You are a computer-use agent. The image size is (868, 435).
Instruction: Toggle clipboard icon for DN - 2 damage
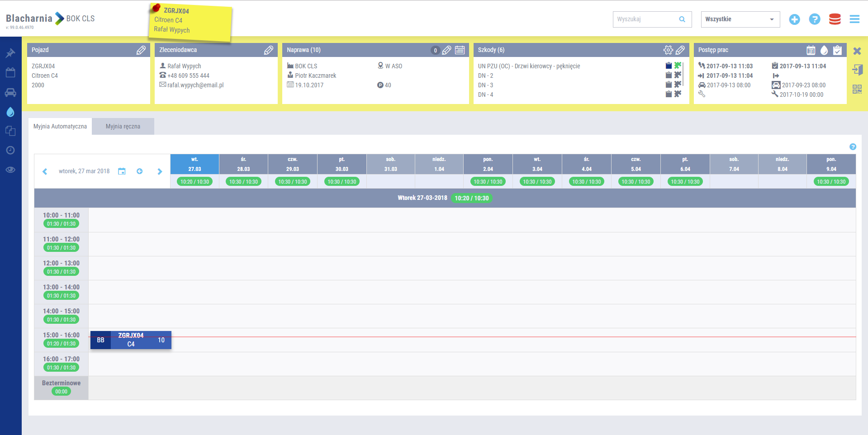click(x=669, y=75)
